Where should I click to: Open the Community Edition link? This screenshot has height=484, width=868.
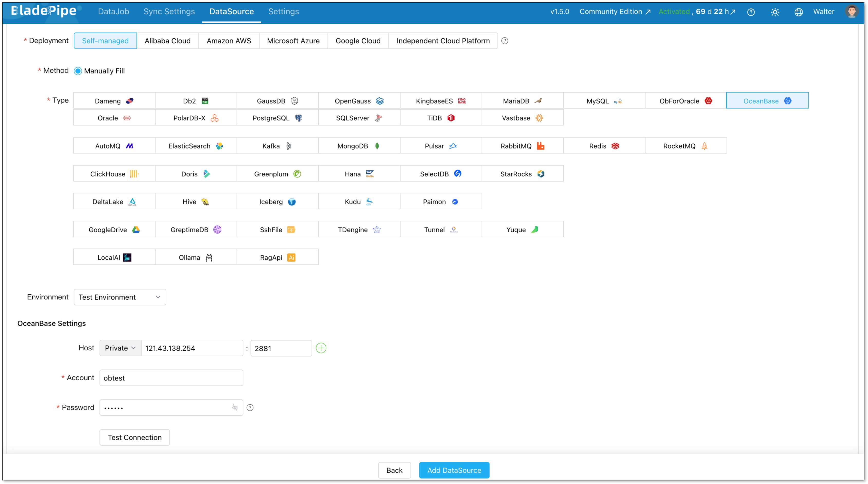(x=615, y=12)
